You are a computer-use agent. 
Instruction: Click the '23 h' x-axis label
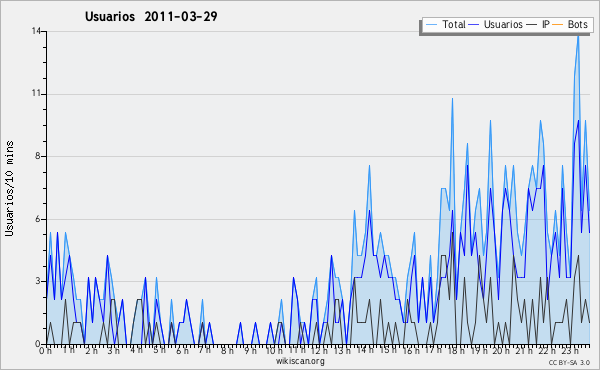569,350
